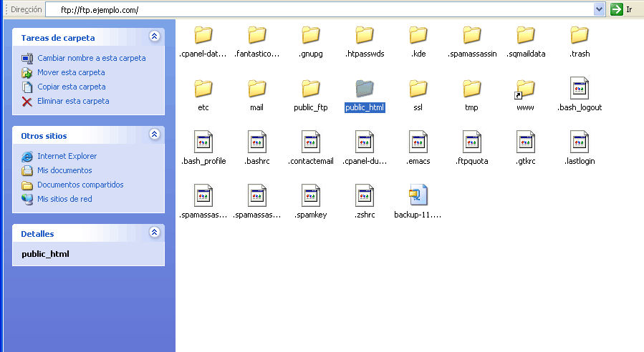Select the .gtkrc file icon
Image resolution: width=644 pixels, height=352 pixels.
click(x=526, y=142)
